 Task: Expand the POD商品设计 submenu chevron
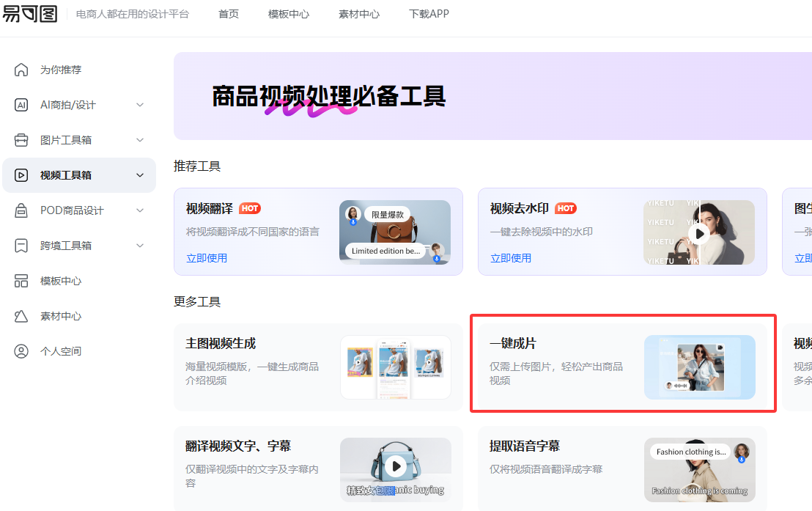click(x=140, y=210)
